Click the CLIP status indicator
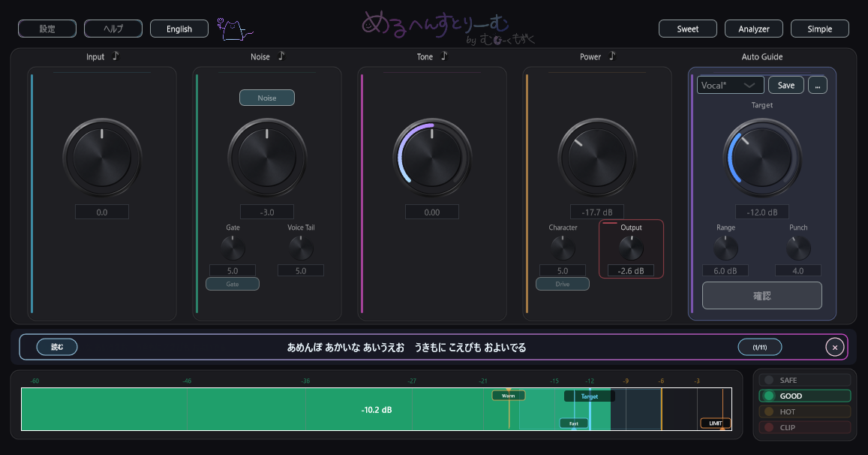 [x=804, y=427]
